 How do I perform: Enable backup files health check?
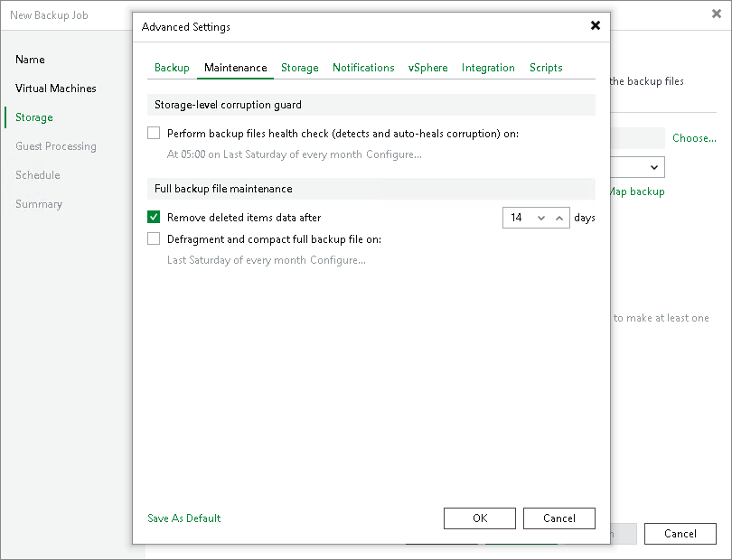(155, 133)
